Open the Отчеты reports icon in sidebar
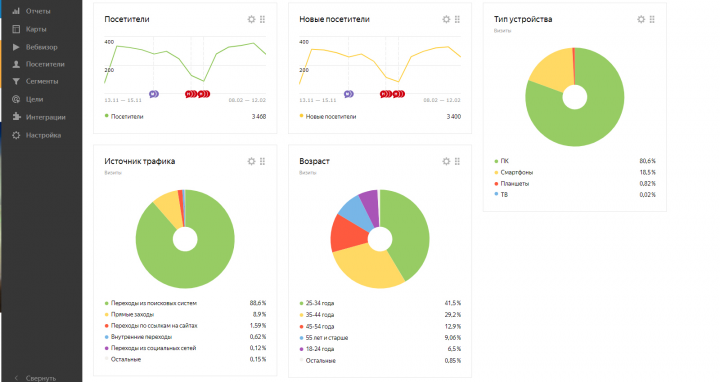Viewport: 720px width, 382px height. tap(16, 11)
